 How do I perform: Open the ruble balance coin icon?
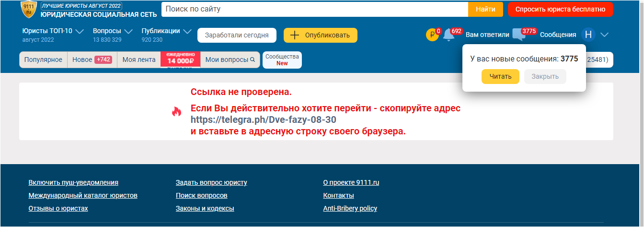pos(432,35)
